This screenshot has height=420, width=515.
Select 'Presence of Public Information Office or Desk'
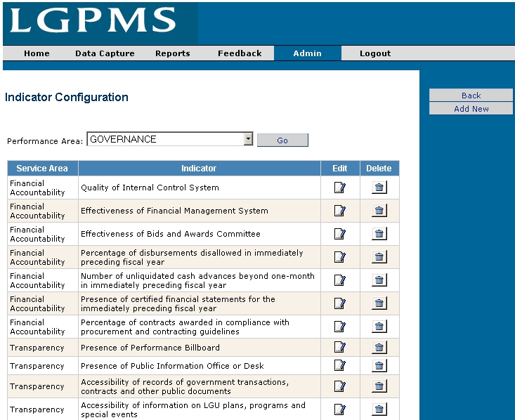click(172, 366)
